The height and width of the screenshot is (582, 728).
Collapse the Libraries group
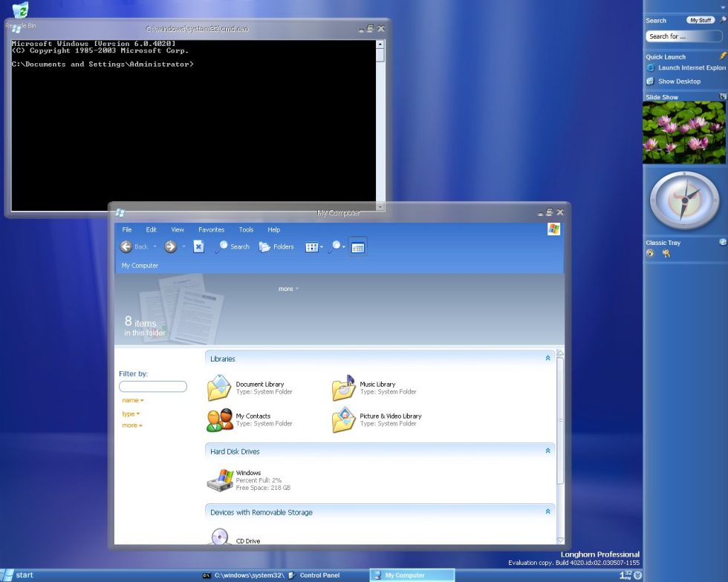point(548,359)
